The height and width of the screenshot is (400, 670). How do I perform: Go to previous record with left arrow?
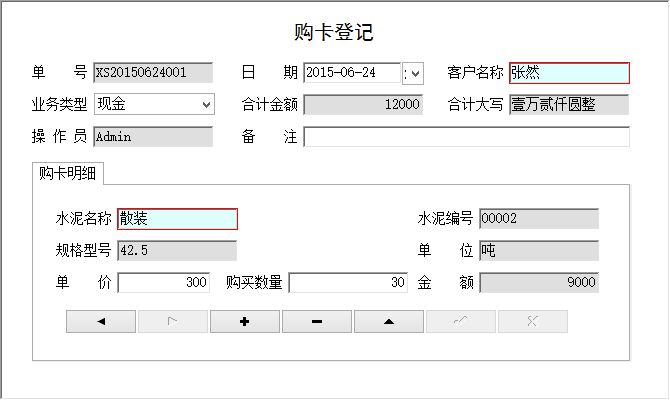[101, 321]
